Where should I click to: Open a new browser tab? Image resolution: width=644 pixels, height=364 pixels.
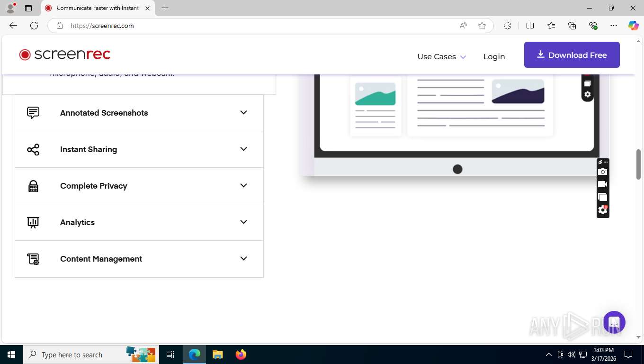pos(165,8)
